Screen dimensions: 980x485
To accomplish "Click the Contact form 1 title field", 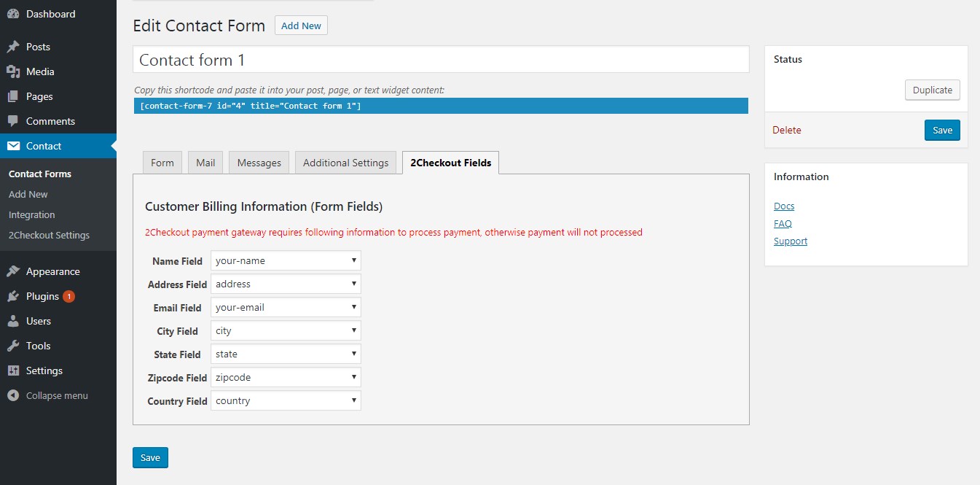I will [x=441, y=60].
